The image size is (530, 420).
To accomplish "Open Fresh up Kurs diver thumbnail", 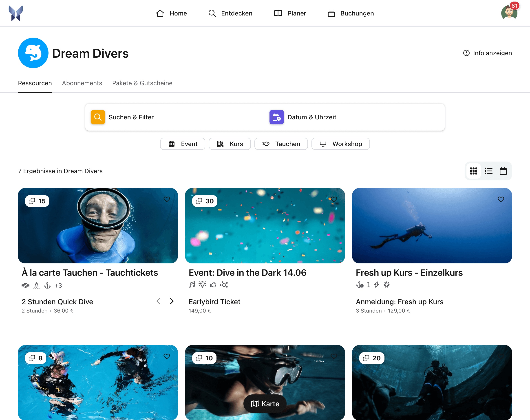I will pos(432,226).
